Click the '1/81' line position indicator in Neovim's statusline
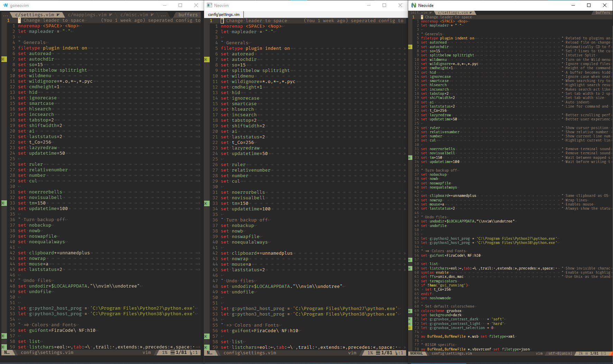The width and height of the screenshot is (613, 364). tap(386, 353)
